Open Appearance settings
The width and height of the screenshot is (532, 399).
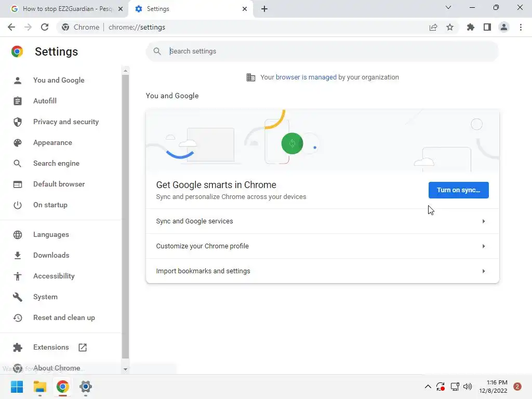(52, 142)
